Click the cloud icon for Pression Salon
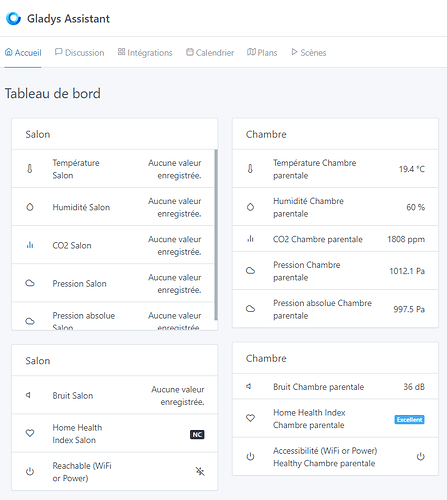Viewport: 447px width, 500px height. pos(30,283)
